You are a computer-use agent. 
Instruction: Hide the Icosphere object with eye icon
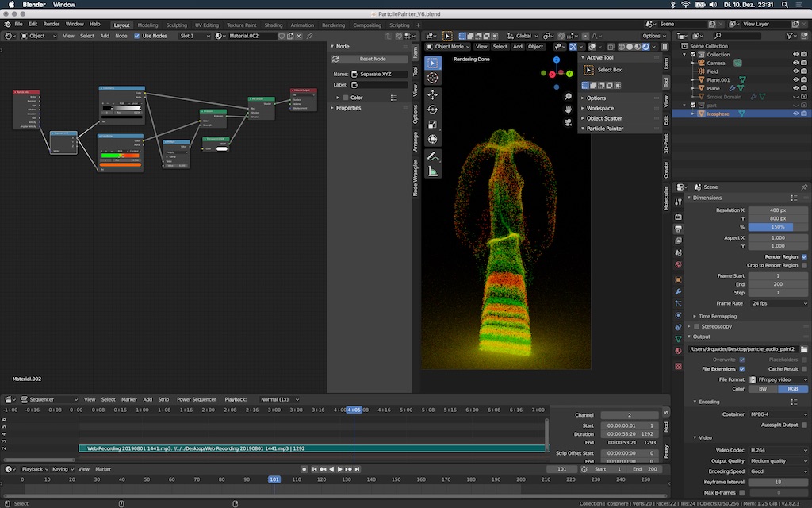tap(795, 114)
